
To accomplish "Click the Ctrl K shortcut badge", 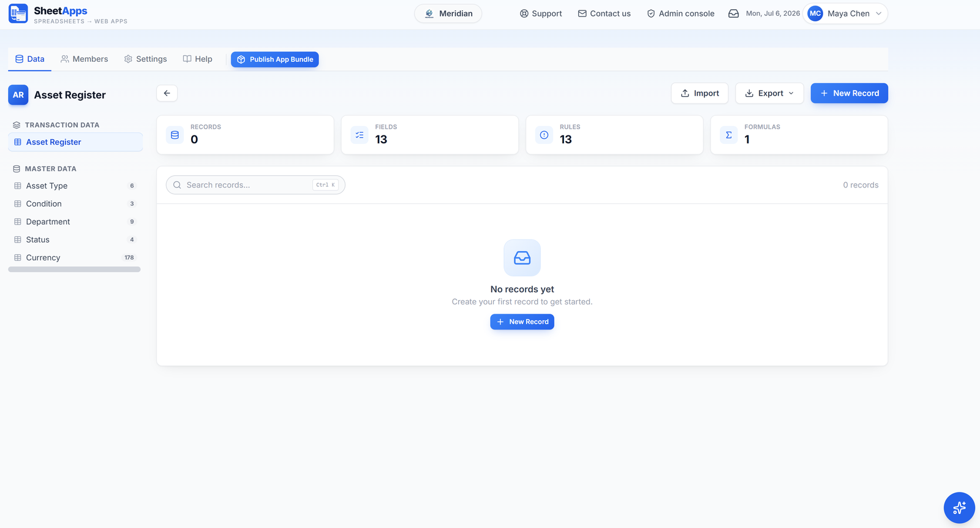I will tap(325, 185).
